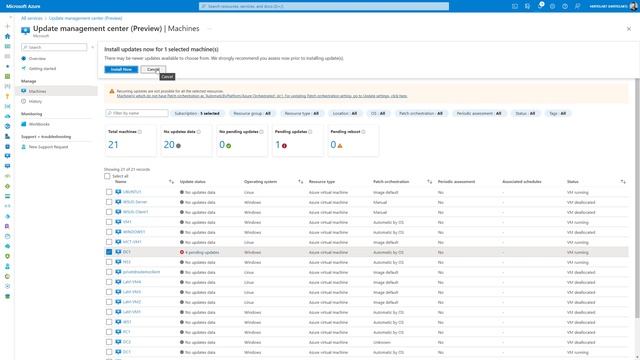Viewport: 640px width, 360px height.
Task: Click Create a resource plus icon
Action: pos(7,26)
